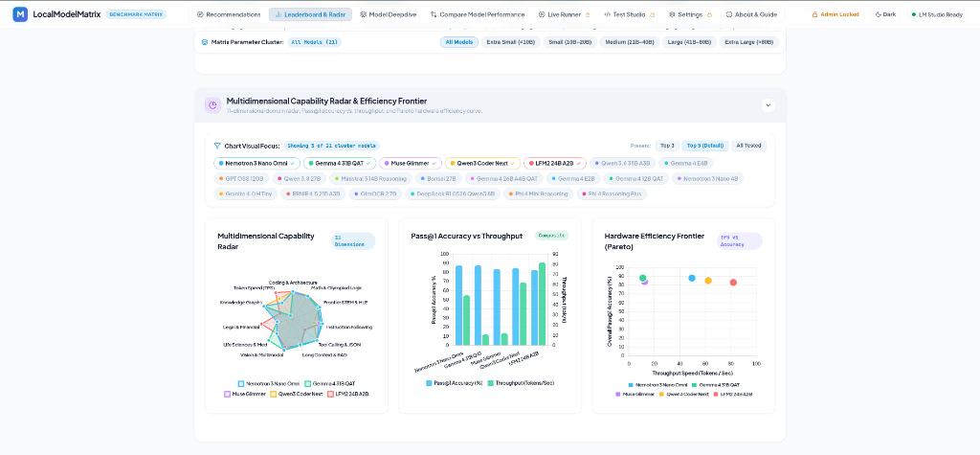This screenshot has height=455, width=980.
Task: Toggle Nemotron 3 Nano Omni radar legend swatch
Action: pyautogui.click(x=240, y=384)
